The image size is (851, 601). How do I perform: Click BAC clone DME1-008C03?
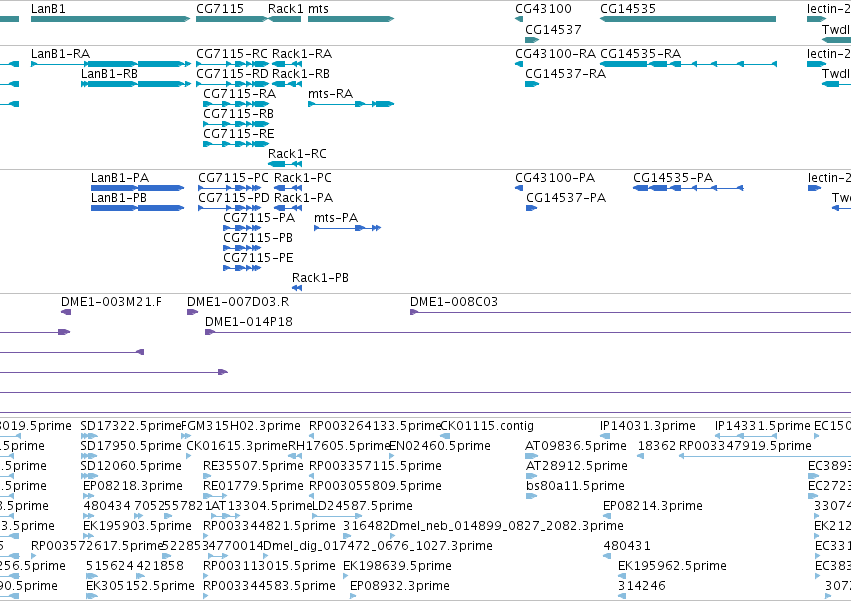click(630, 312)
